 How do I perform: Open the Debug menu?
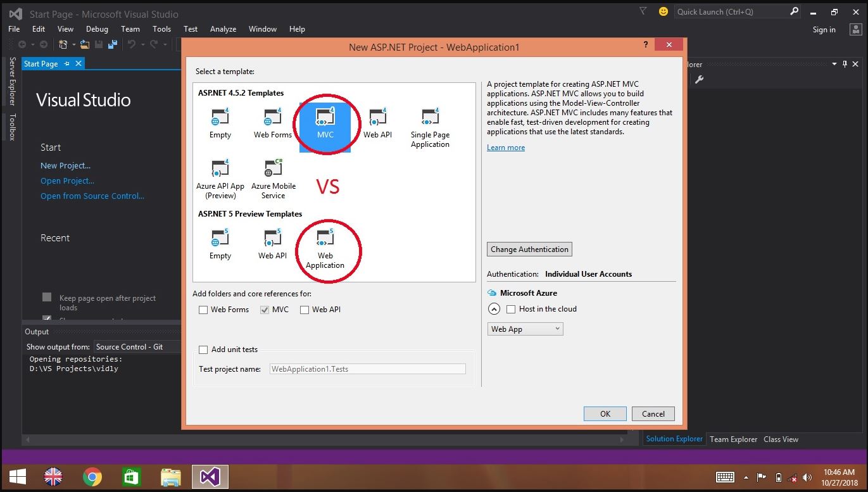coord(97,29)
